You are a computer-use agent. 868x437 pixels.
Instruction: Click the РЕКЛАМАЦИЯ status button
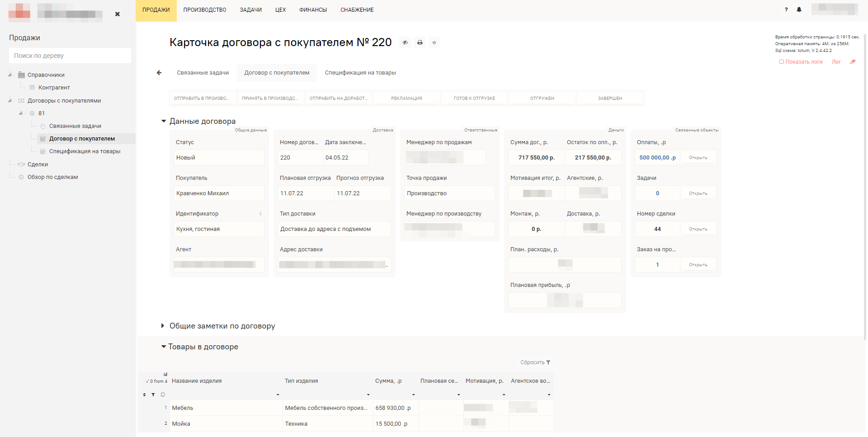pos(406,98)
